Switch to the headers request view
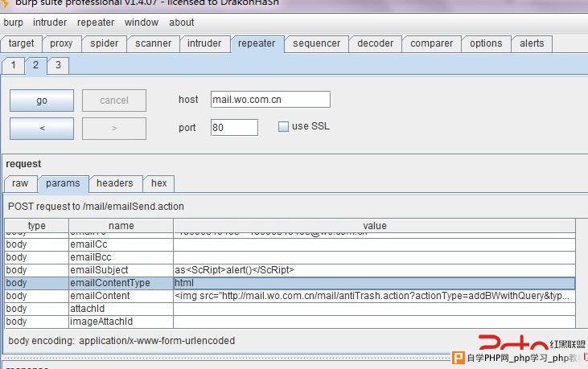Viewport: 588px width, 369px height. (115, 183)
